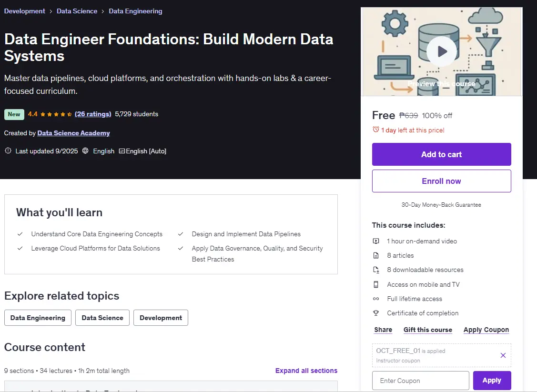Click the globe language icon

pos(85,151)
